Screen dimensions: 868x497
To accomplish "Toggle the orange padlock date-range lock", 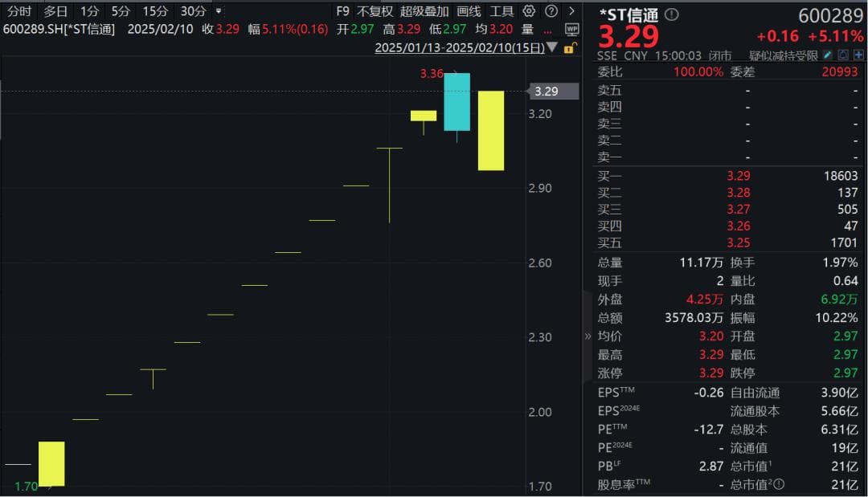I will [x=570, y=48].
